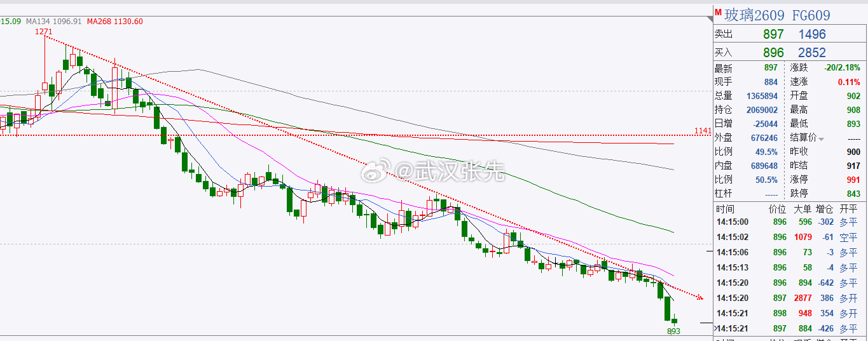Select the 昨收 value 900
The image size is (868, 341).
(x=853, y=152)
